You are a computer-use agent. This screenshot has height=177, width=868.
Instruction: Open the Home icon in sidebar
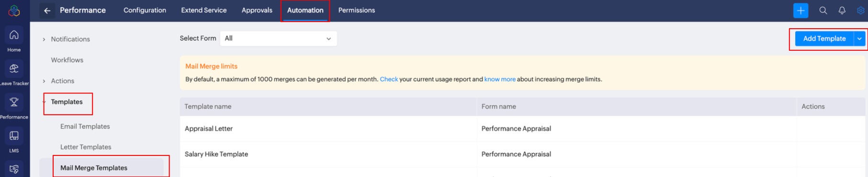(14, 35)
